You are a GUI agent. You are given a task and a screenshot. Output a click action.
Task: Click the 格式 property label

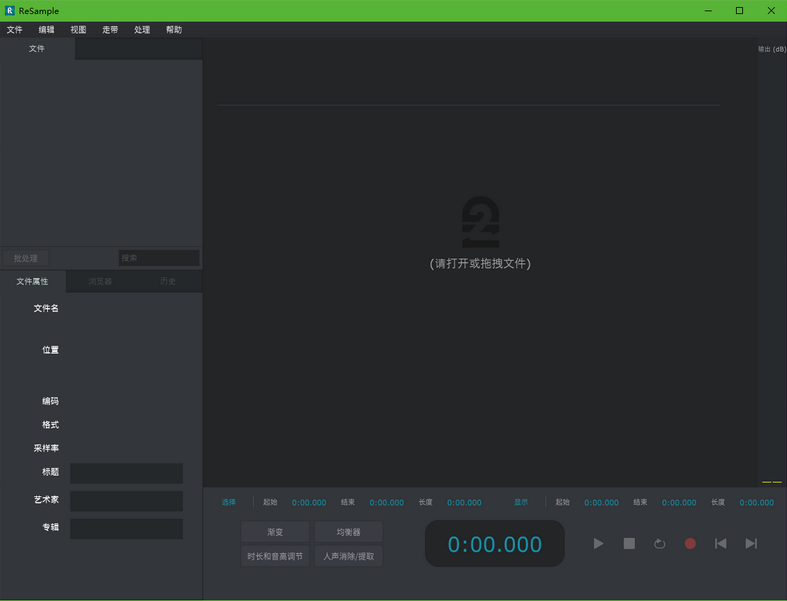click(50, 425)
